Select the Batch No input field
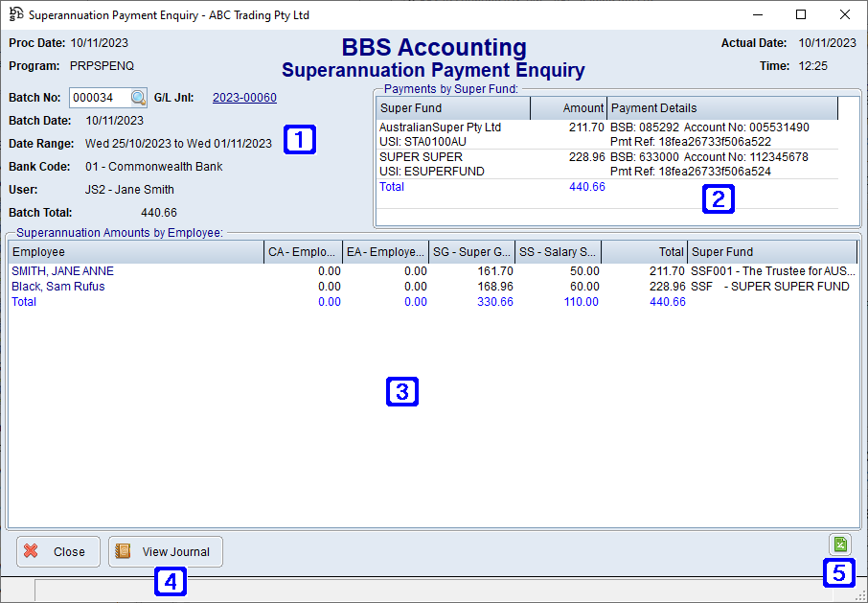Viewport: 868px width, 603px height. (98, 97)
